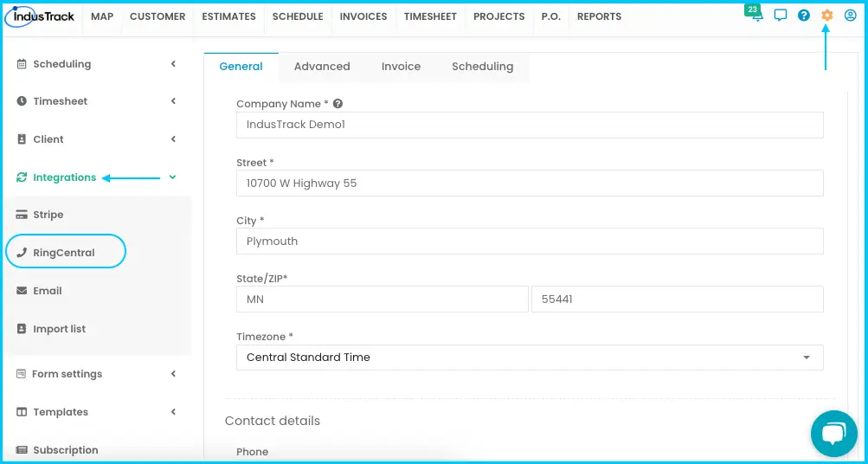The height and width of the screenshot is (464, 868).
Task: Switch to the Invoice tab
Action: [x=401, y=67]
